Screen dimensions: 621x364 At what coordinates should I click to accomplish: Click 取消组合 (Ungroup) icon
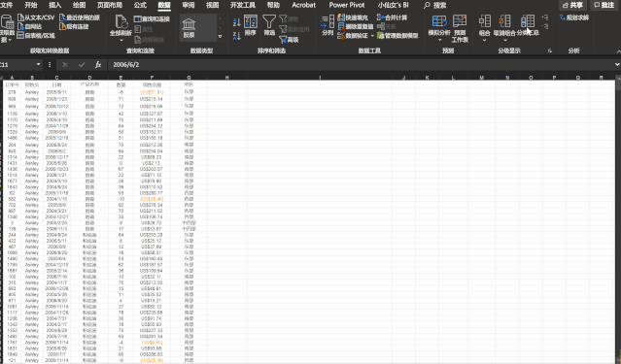tap(504, 21)
